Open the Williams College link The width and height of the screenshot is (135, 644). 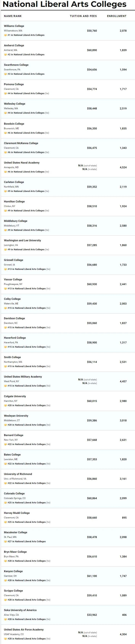pos(14,26)
